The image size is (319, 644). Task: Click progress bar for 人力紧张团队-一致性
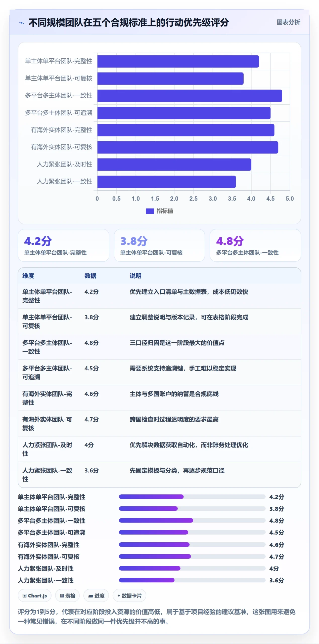[x=192, y=580]
